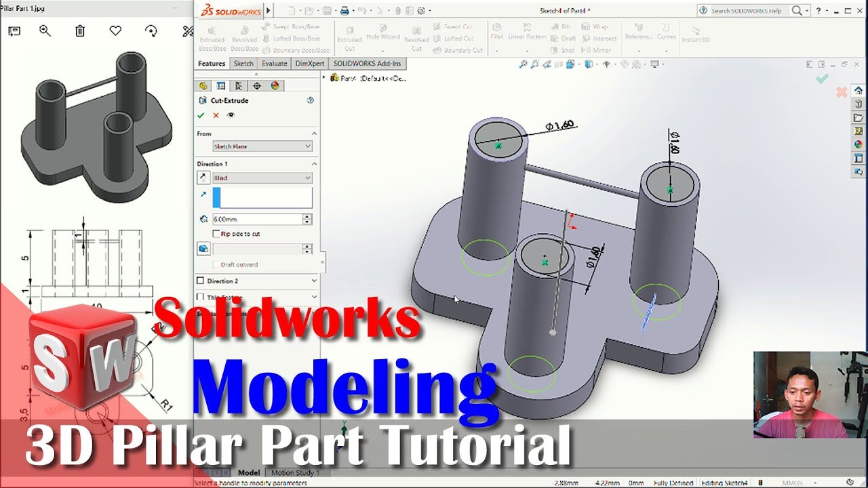Click zoom icon in photo viewer
The image size is (868, 488).
tap(45, 31)
